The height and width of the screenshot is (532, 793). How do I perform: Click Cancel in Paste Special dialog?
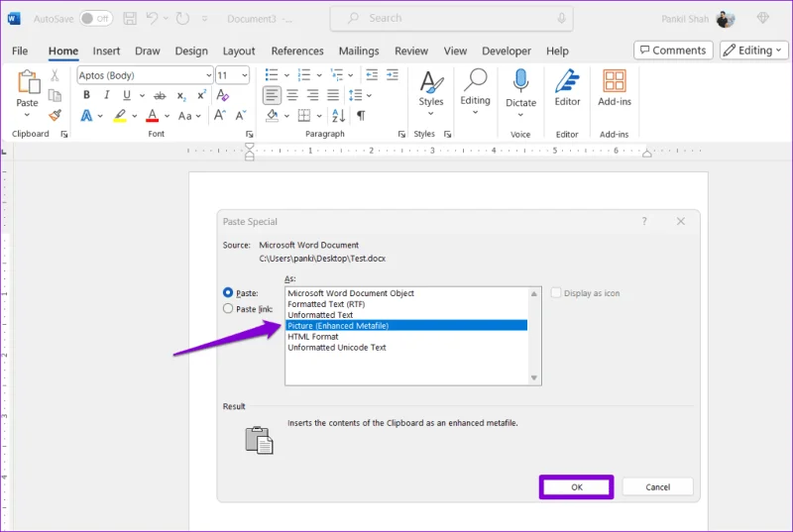657,487
